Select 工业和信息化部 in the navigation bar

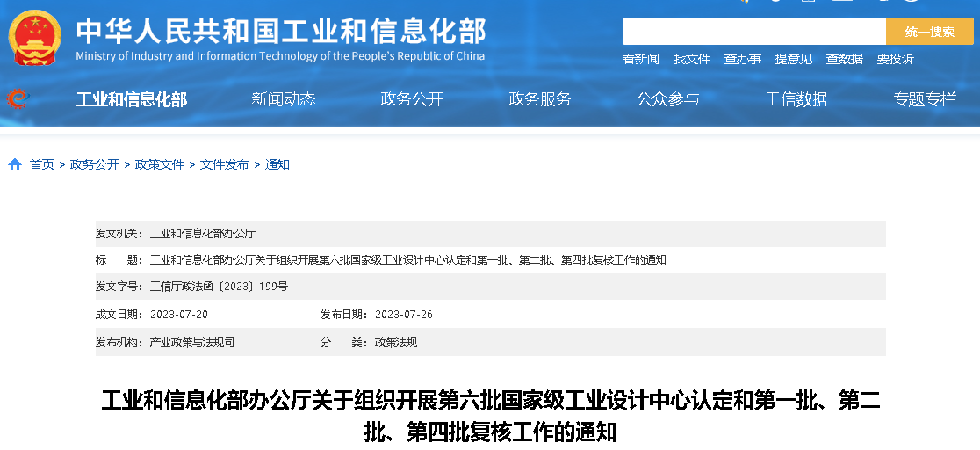tap(131, 99)
